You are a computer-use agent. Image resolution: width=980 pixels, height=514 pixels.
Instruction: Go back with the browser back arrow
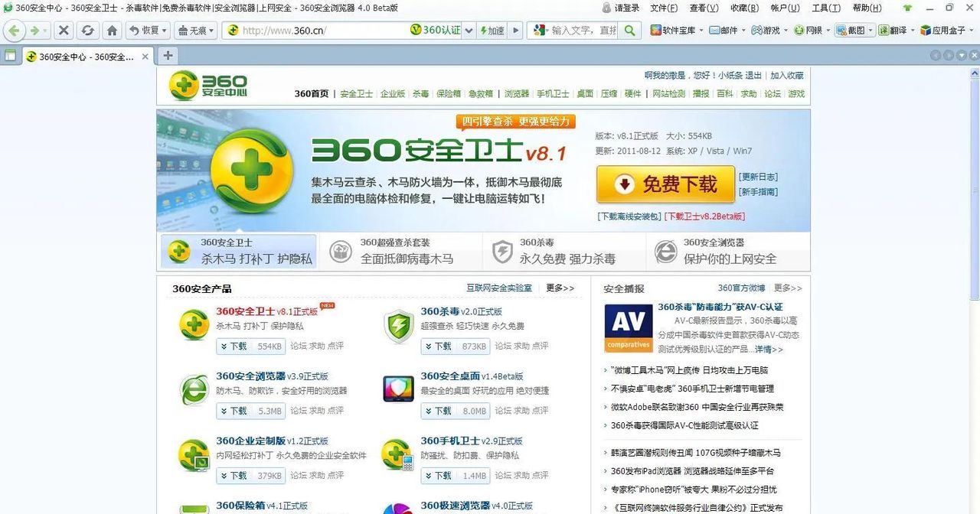14,31
